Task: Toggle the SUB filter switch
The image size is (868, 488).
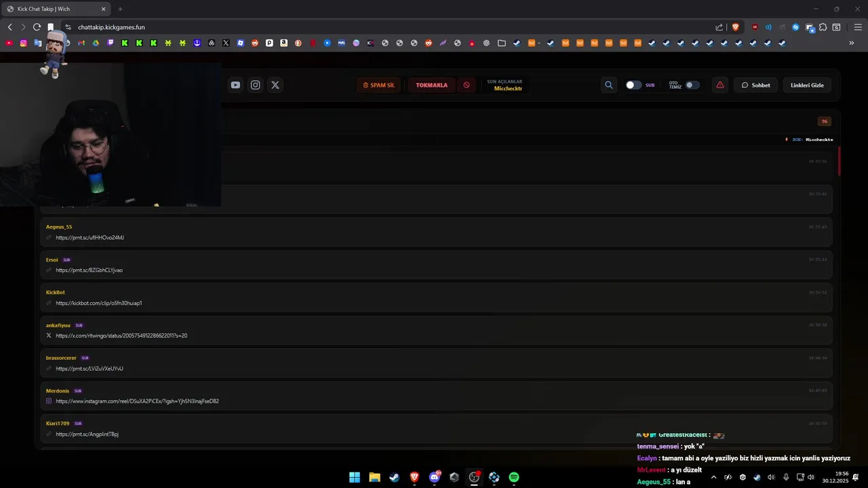Action: (x=633, y=85)
